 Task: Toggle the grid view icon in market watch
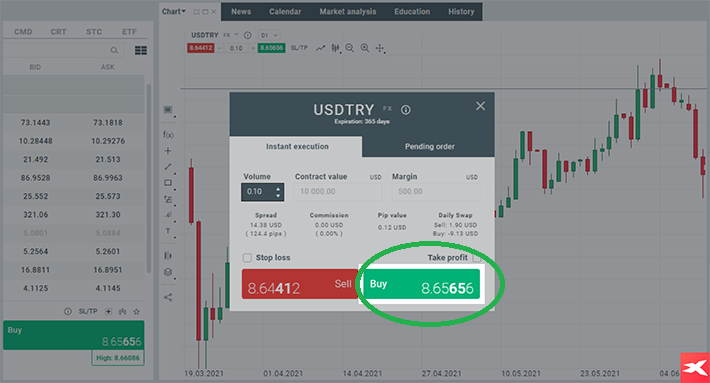[141, 50]
